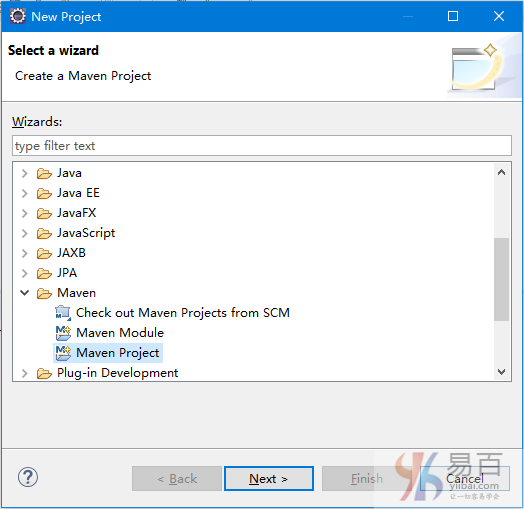Expand the JPA category arrow
Viewport: 524px width, 509px height.
point(24,273)
